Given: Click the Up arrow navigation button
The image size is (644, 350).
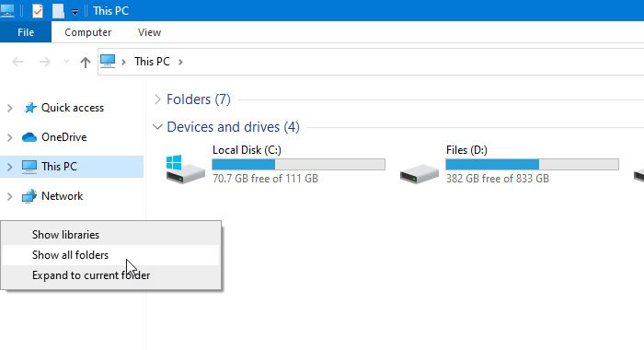Looking at the screenshot, I should coord(85,62).
